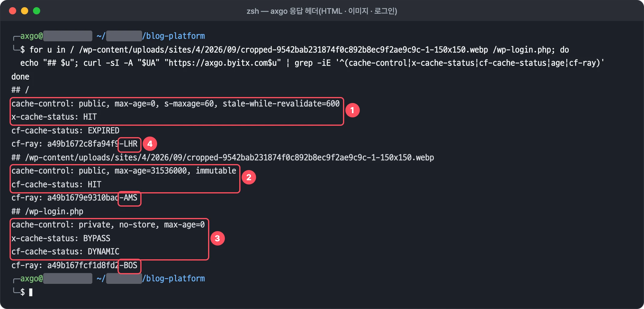This screenshot has width=644, height=309.
Task: Click the cf-ray line ending in -AMS
Action: [74, 198]
